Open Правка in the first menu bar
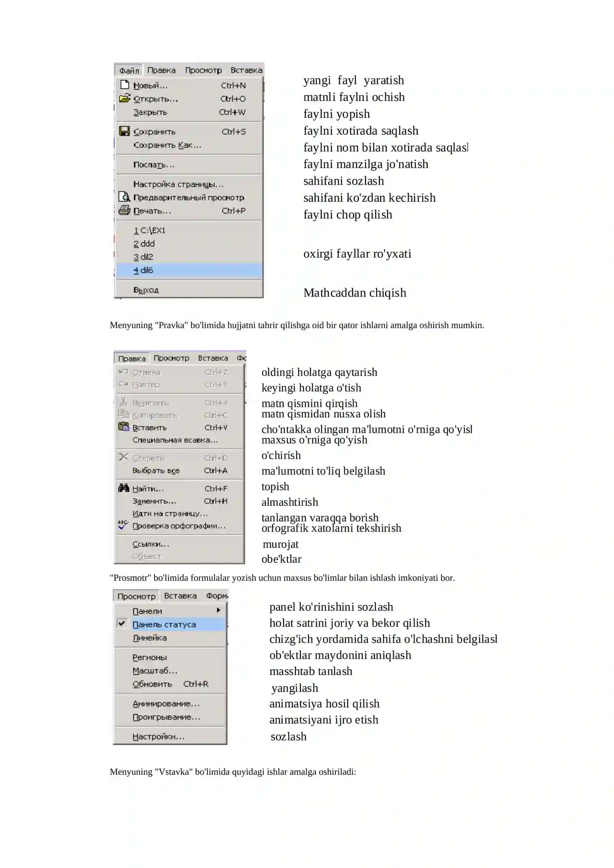Screen dimensions: 614x868 (162, 70)
